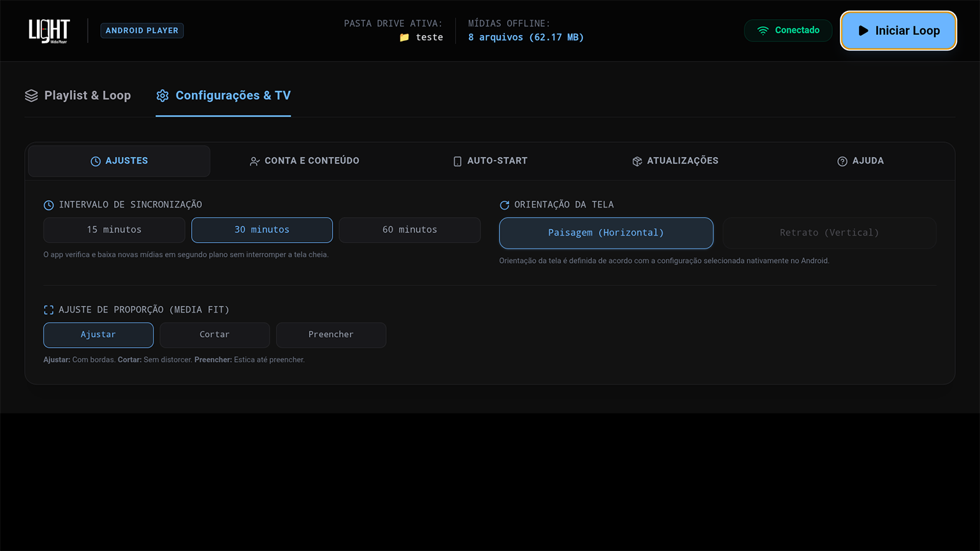980x551 pixels.
Task: Open the Conta e Conteúdo tab
Action: click(304, 161)
